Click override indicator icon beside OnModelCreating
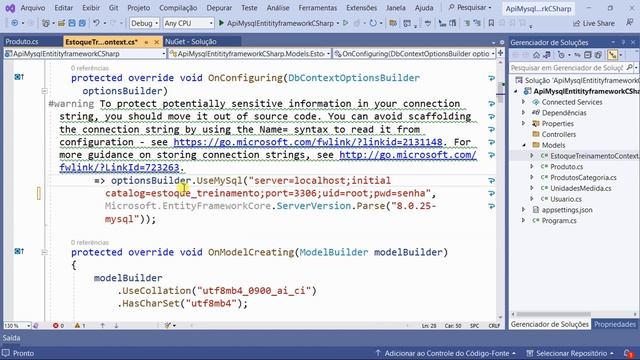Screen dimensions: 640x360 pos(19,251)
